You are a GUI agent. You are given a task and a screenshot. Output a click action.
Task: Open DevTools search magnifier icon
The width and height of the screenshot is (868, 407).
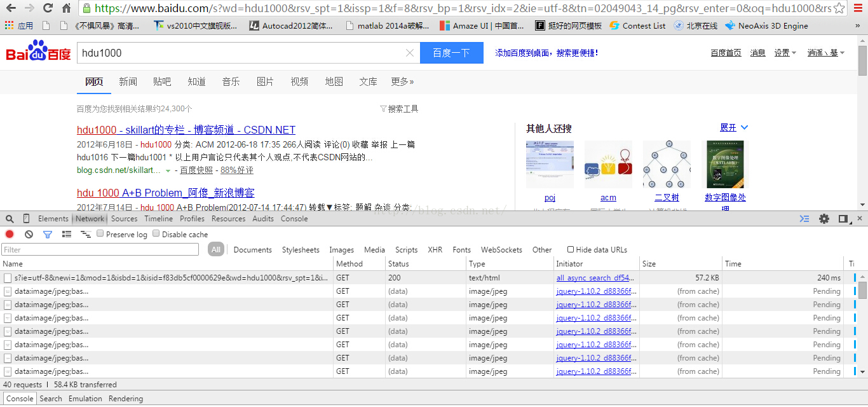coord(10,219)
